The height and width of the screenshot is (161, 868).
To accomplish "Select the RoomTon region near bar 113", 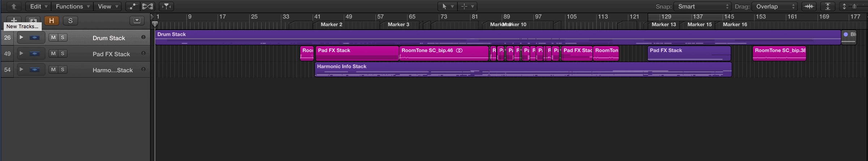I will point(606,54).
